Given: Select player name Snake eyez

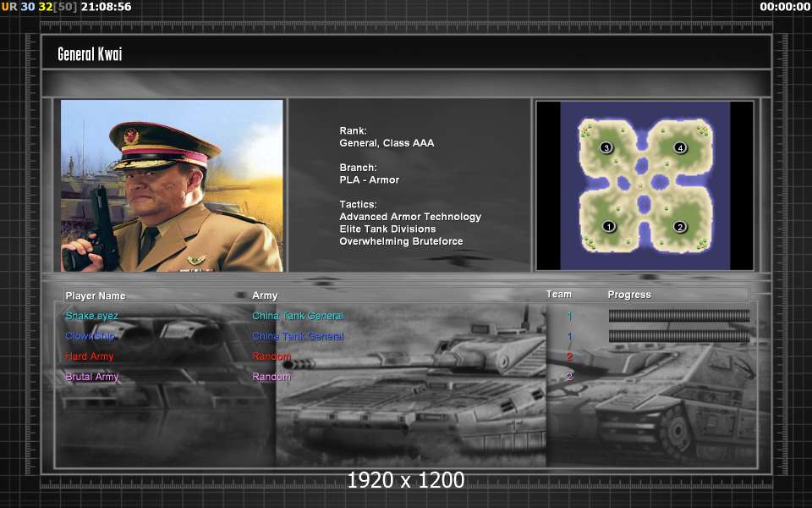Looking at the screenshot, I should (91, 316).
